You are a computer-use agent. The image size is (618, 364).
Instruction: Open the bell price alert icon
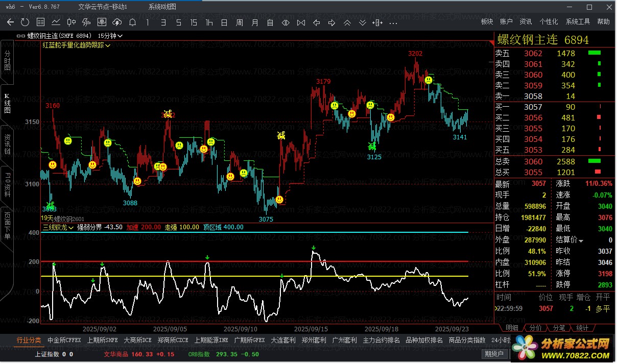132,22
